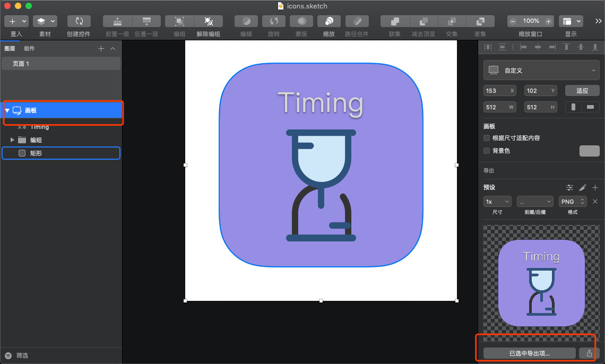
Task: Change the PNG format selector
Action: pos(573,202)
